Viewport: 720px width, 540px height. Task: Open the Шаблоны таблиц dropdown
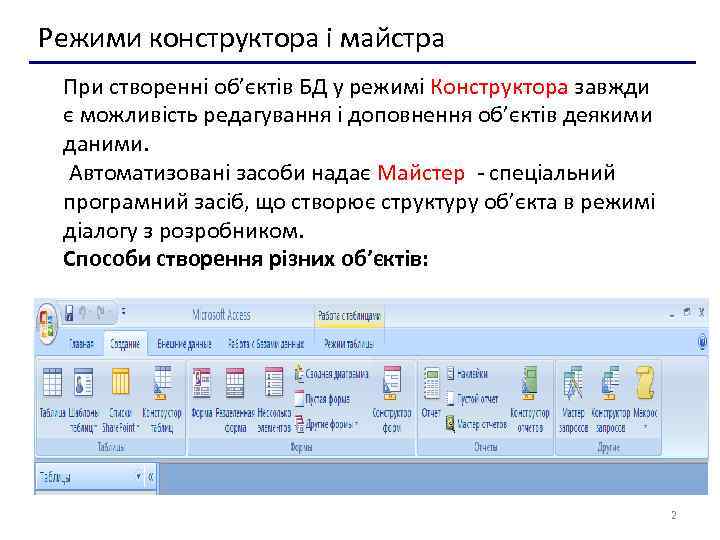[83, 399]
